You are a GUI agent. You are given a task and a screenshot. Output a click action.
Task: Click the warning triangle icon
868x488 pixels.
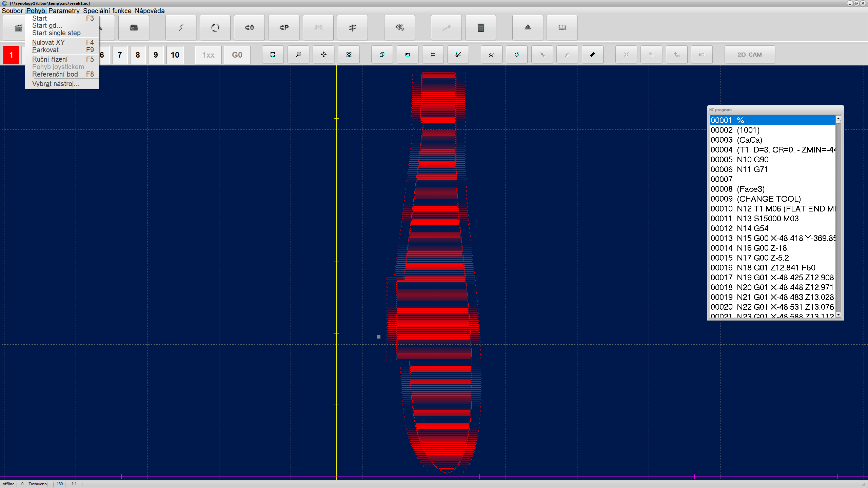(528, 28)
